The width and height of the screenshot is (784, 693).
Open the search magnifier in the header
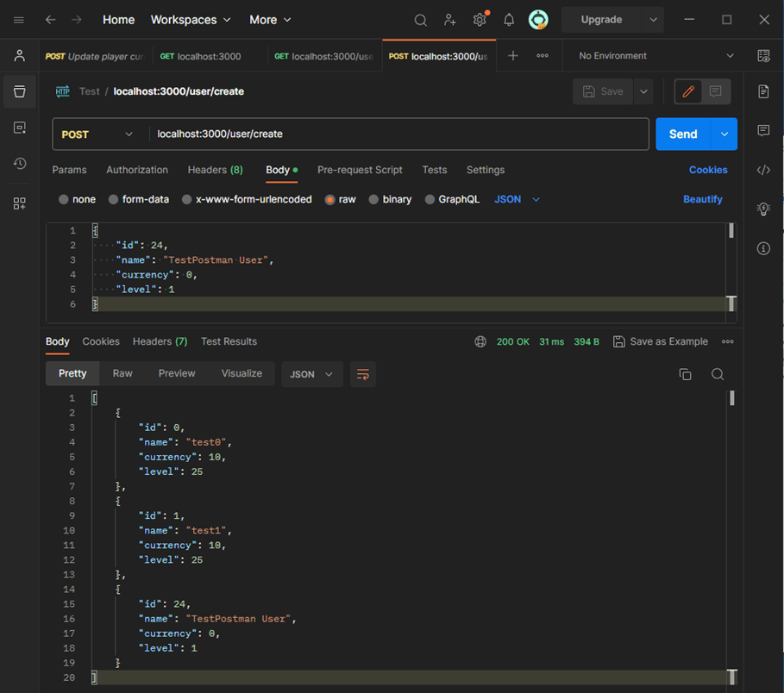[x=421, y=20]
